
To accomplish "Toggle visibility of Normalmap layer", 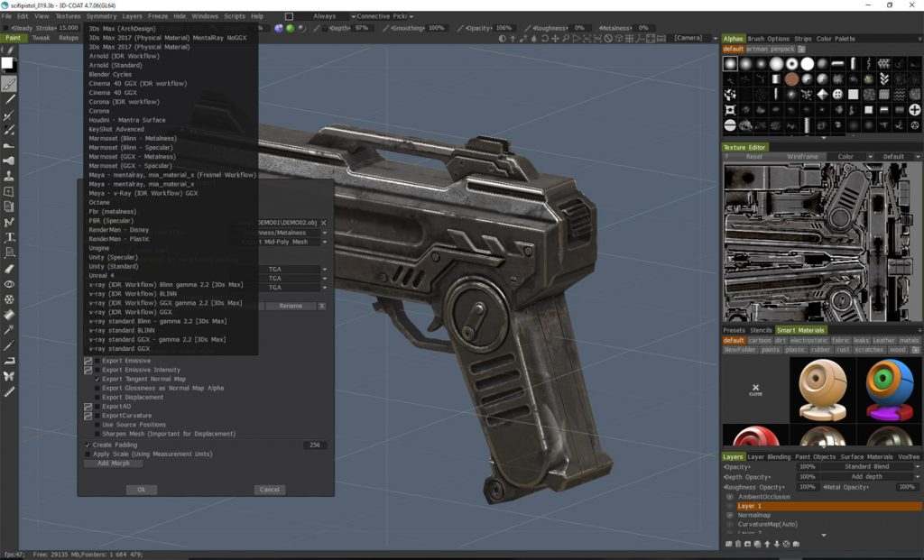I will [729, 515].
